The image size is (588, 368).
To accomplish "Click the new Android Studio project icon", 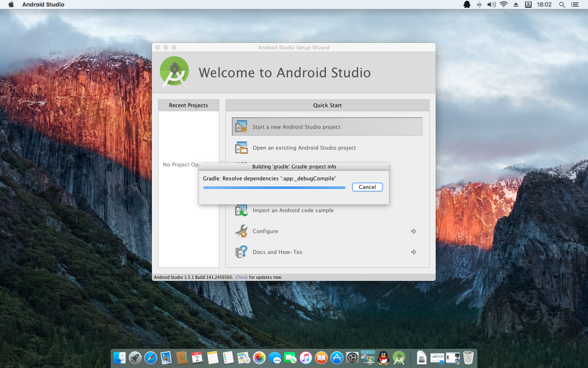I will [241, 127].
